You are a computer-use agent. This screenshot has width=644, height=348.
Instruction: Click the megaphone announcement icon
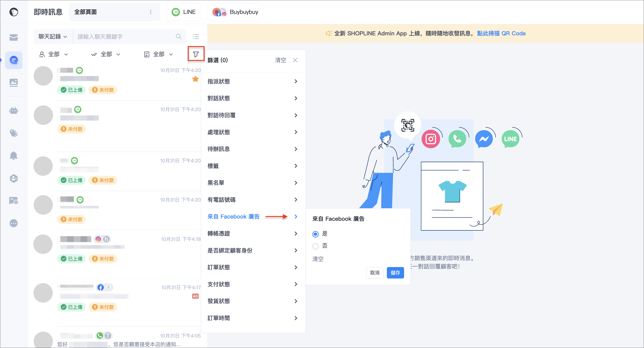329,33
